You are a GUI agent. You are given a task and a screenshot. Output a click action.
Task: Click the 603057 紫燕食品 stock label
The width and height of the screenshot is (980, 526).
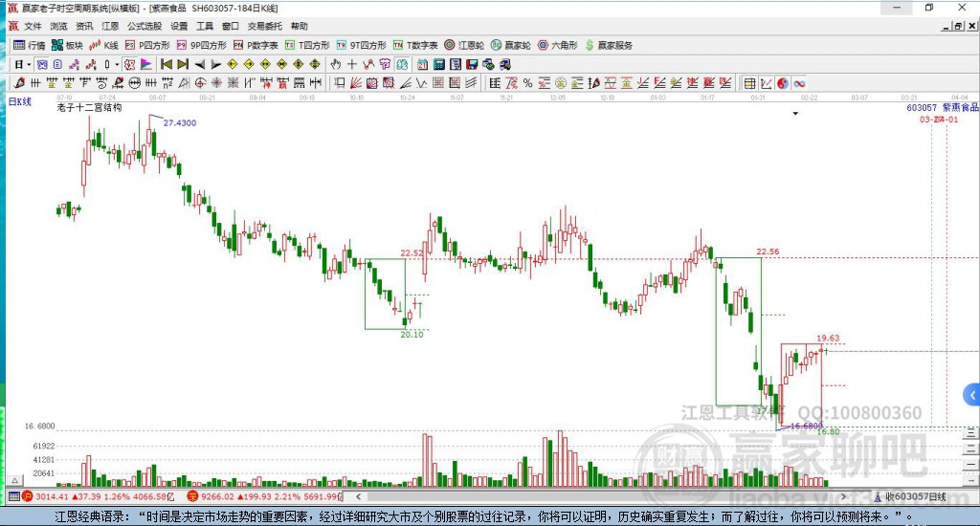pos(943,107)
